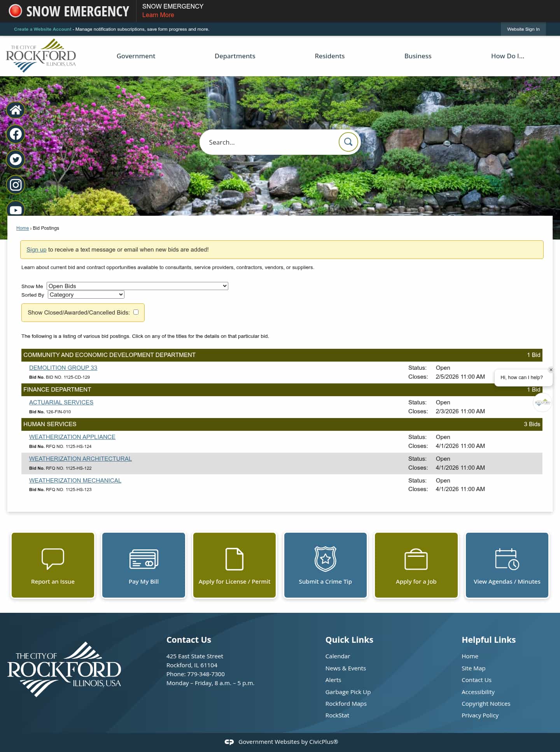Click the Website Sign In button
The width and height of the screenshot is (560, 752).
point(523,29)
